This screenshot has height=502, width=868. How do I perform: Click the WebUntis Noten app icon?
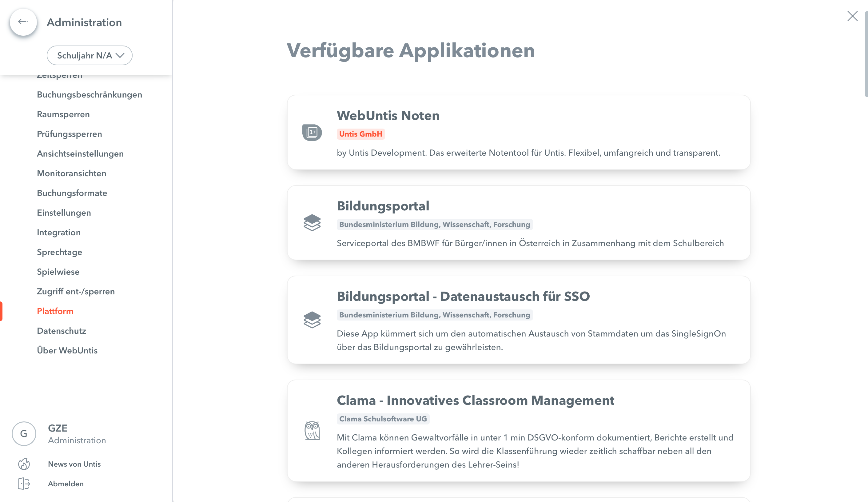(x=312, y=132)
